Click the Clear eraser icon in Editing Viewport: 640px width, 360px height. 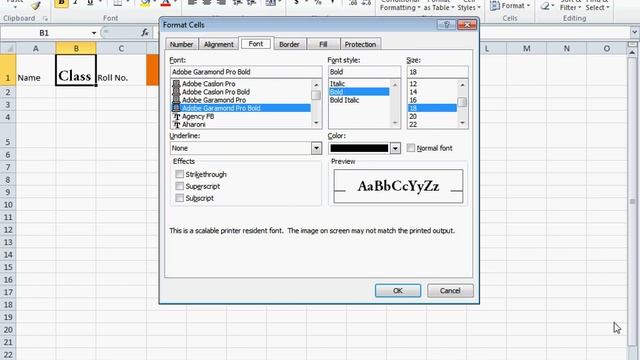(544, 6)
